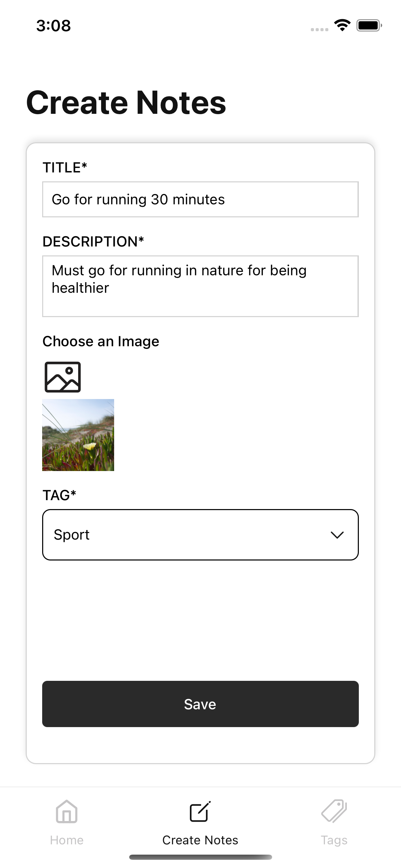Click the mountain picture icon under Choose an Image
401x868 pixels.
(63, 378)
